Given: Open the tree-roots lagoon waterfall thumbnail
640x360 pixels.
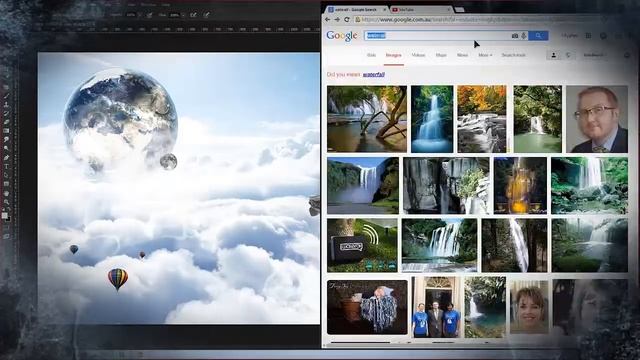Looking at the screenshot, I should click(x=367, y=119).
